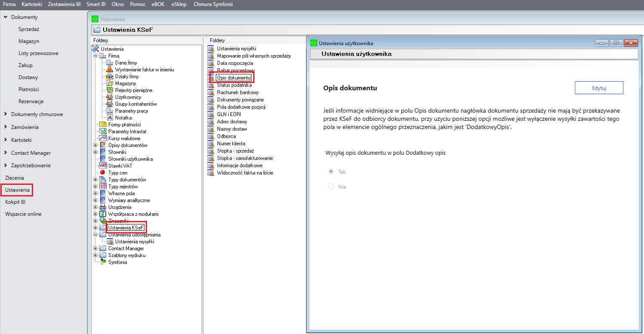The width and height of the screenshot is (644, 334).
Task: Click the Parametry Intrastat icon
Action: (x=103, y=132)
